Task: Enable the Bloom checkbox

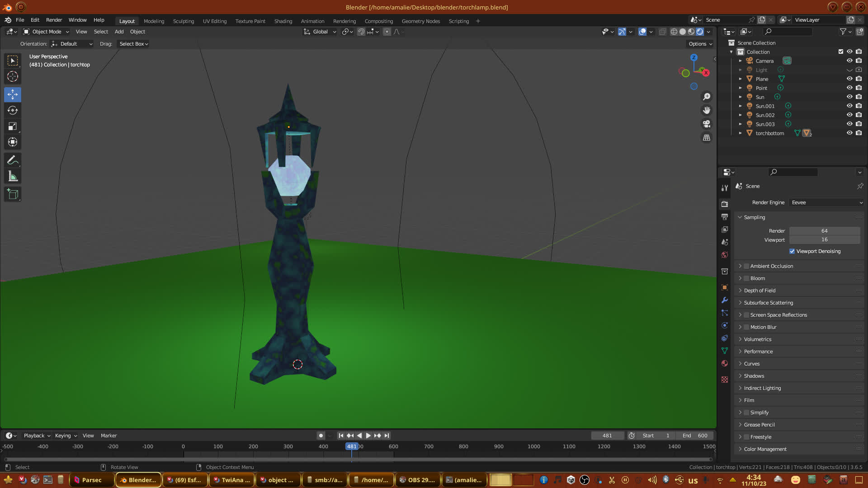Action: click(x=747, y=278)
